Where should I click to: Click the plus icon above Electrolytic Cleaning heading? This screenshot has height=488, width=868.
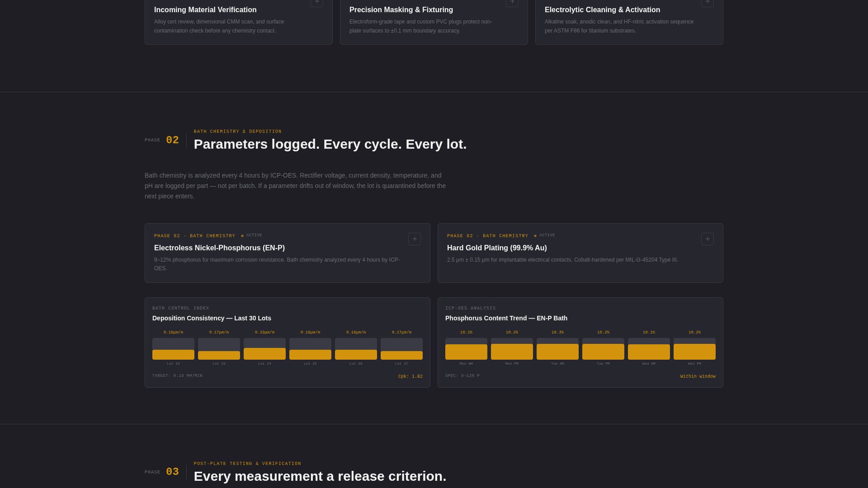pyautogui.click(x=708, y=3)
